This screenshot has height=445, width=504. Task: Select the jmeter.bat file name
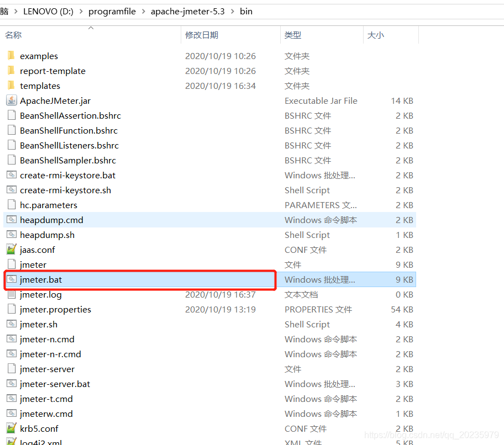tap(41, 280)
